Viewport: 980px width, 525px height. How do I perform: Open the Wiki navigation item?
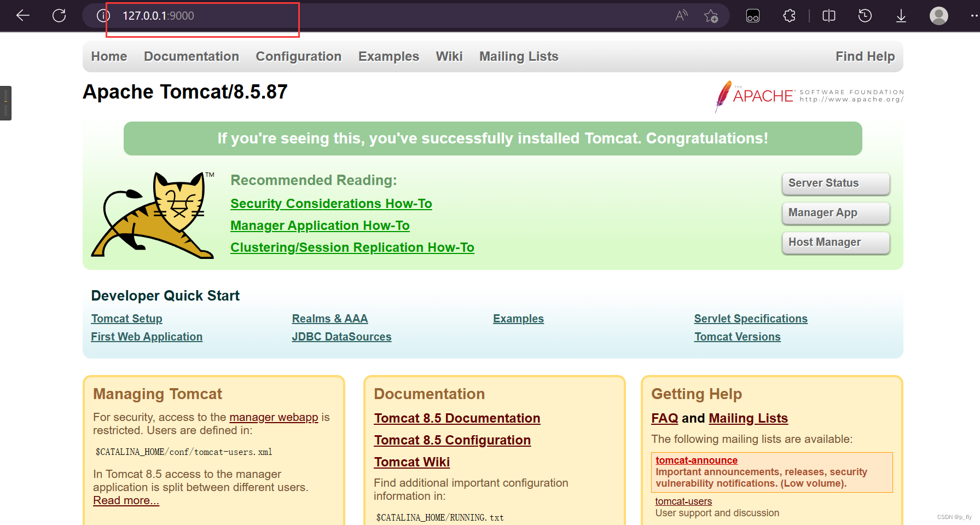point(449,56)
